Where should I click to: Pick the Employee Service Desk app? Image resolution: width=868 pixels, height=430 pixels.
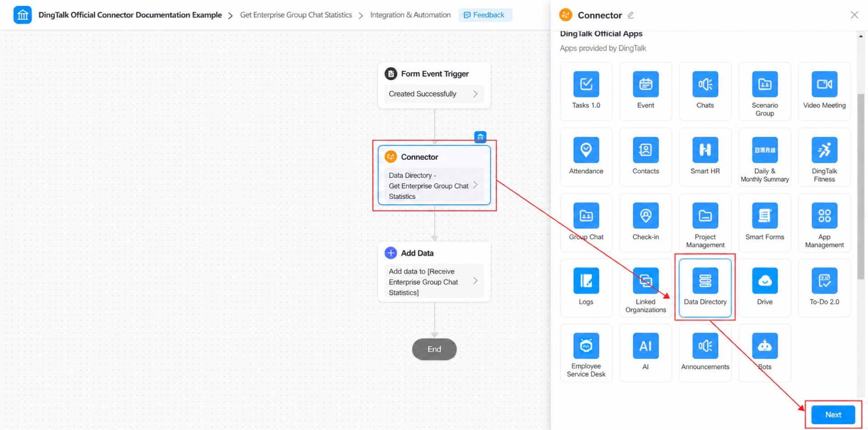pyautogui.click(x=586, y=353)
